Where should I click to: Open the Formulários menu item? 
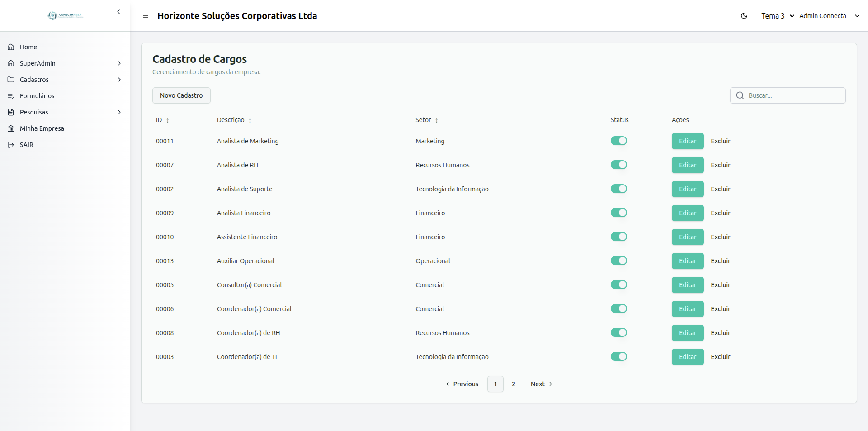pos(65,96)
